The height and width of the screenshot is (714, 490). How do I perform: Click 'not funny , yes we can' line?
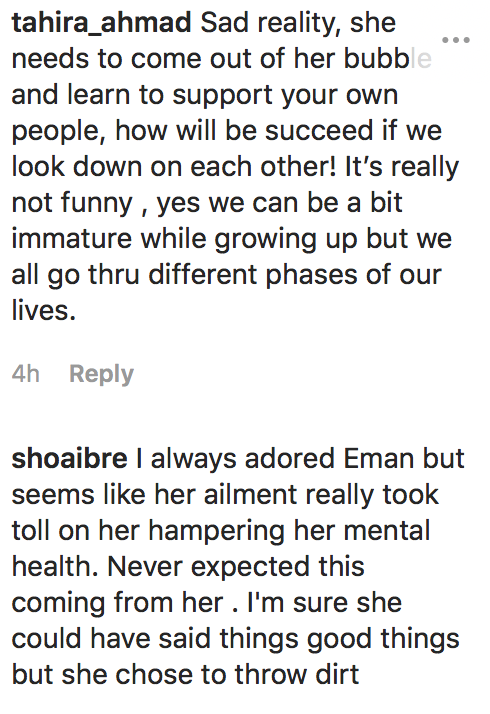point(207,203)
